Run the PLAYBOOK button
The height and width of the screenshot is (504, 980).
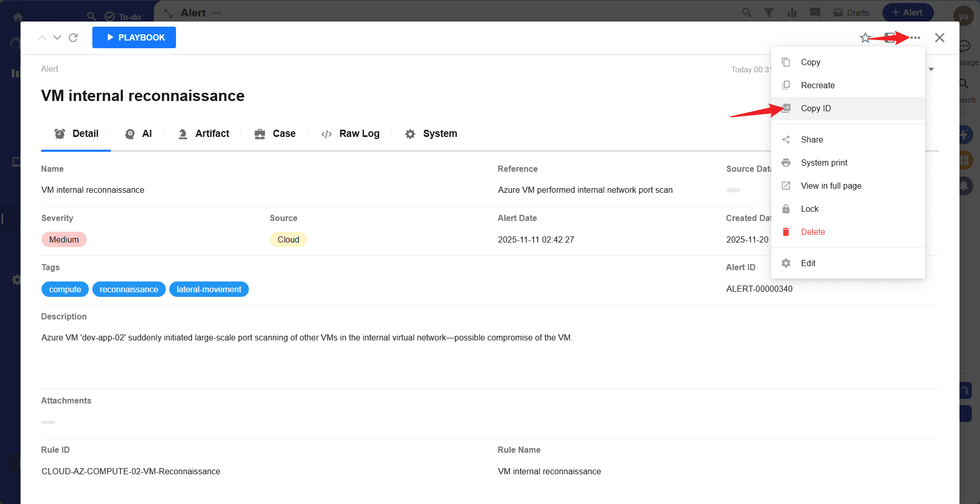pos(134,37)
